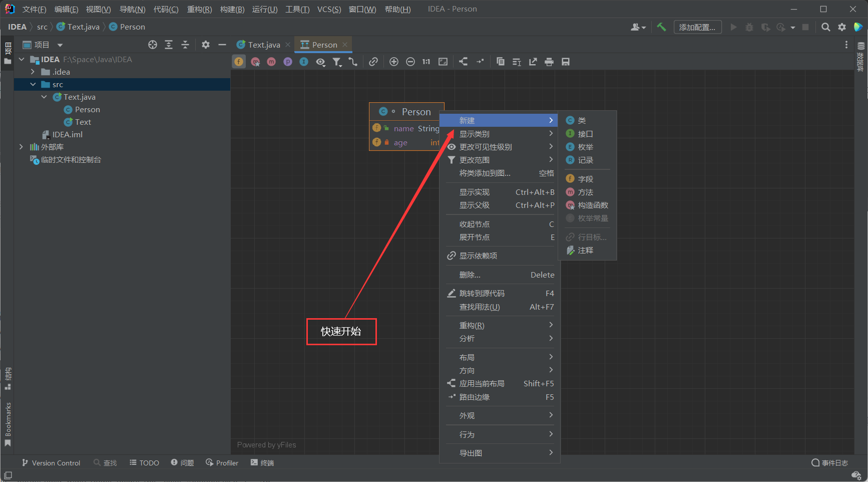Open Search Everywhere magnifier icon
This screenshot has width=868, height=482.
[x=826, y=27]
